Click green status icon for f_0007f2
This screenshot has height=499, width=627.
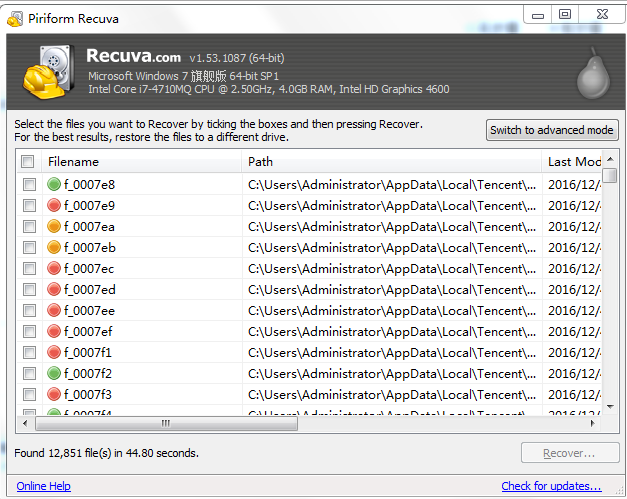point(54,373)
